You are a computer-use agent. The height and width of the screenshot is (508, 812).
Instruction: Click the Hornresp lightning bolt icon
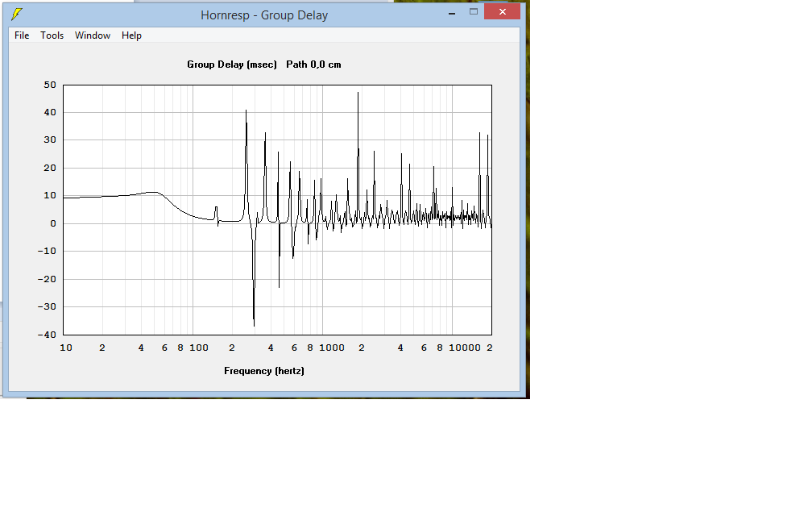click(x=17, y=15)
